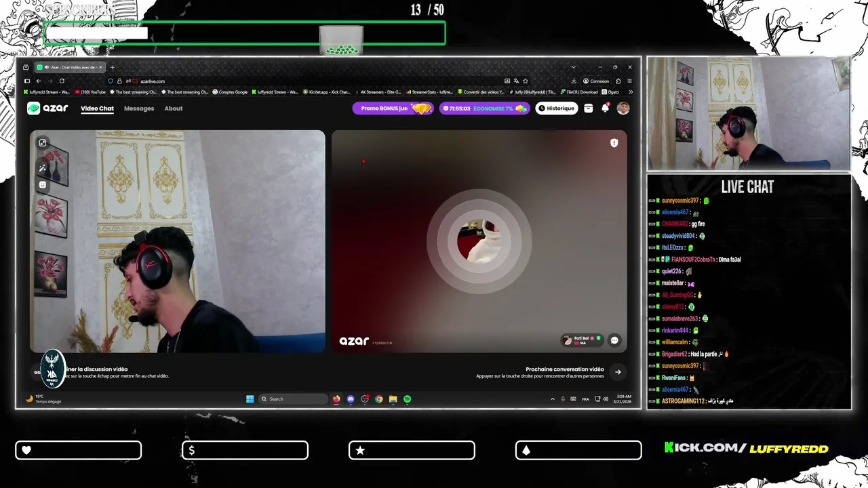Open the face filter smiley icon

(x=43, y=184)
